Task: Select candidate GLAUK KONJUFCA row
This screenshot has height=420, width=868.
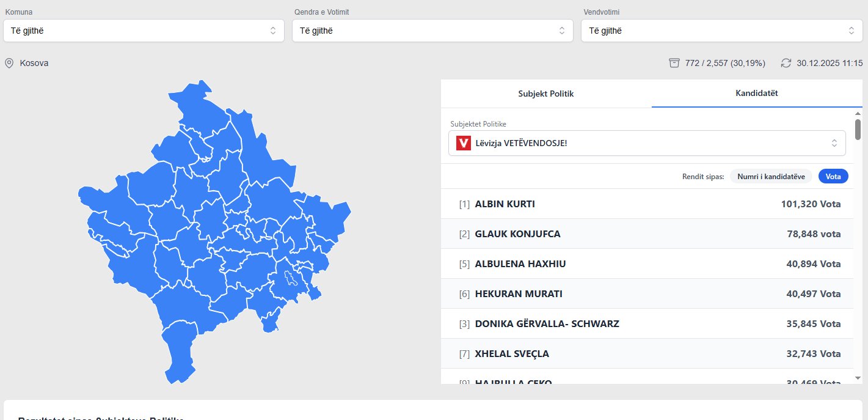Action: pyautogui.click(x=649, y=234)
